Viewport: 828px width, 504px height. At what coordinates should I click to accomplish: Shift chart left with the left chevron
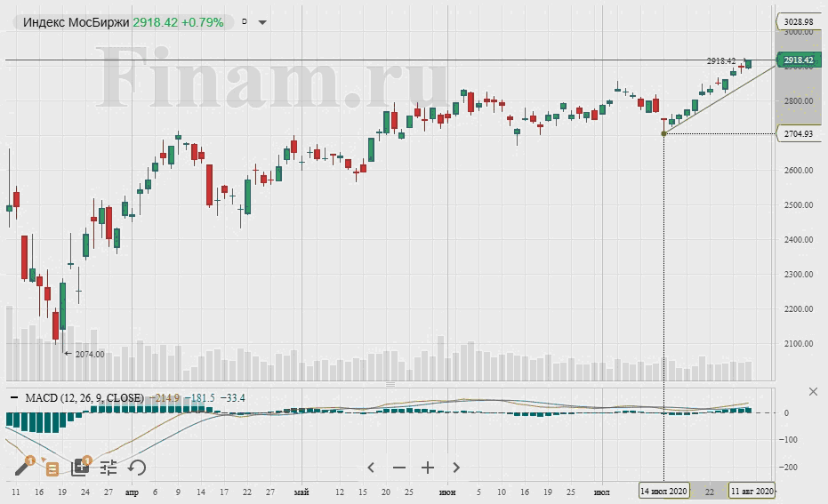(x=371, y=468)
